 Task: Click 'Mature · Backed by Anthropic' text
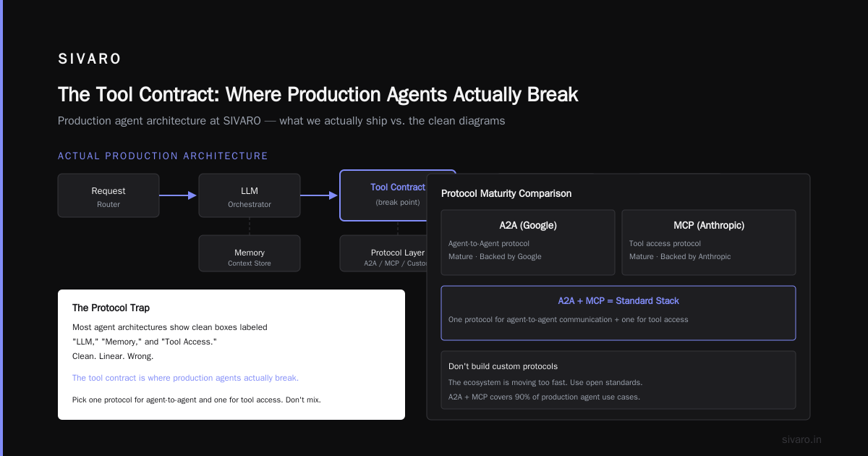680,257
